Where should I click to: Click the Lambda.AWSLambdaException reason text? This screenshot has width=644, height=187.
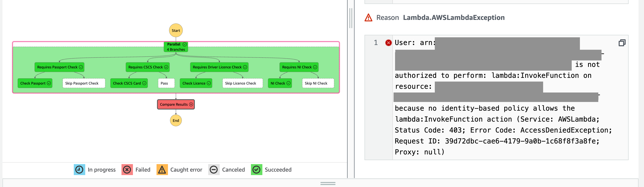coord(454,17)
